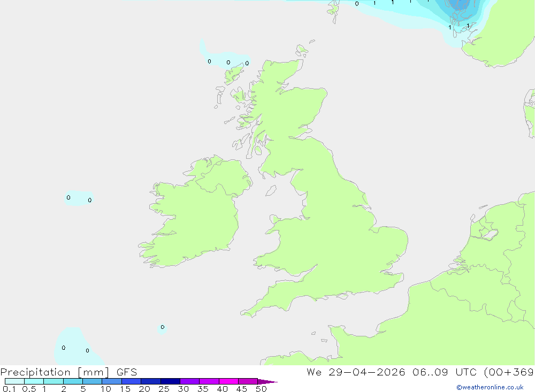The height and width of the screenshot is (392, 535).
Task: Click the 'Precipitation [mm]' title text
Action: [55, 372]
